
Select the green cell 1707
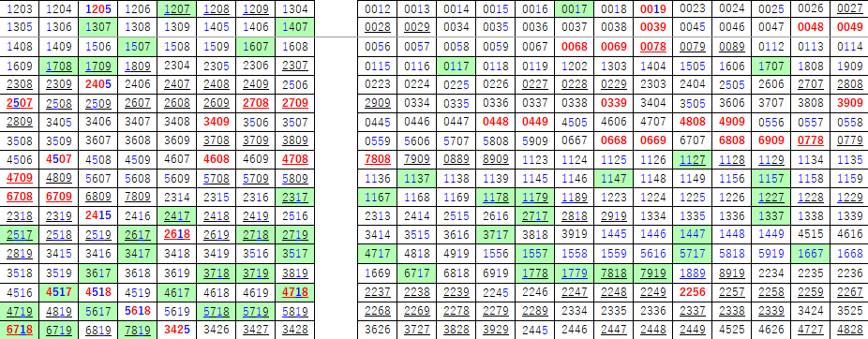tap(771, 66)
